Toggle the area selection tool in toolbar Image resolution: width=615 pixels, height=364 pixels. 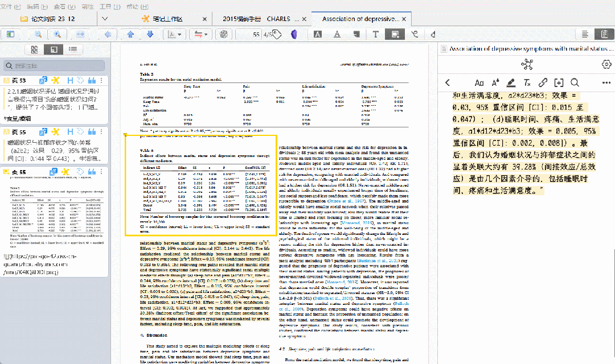pyautogui.click(x=395, y=34)
